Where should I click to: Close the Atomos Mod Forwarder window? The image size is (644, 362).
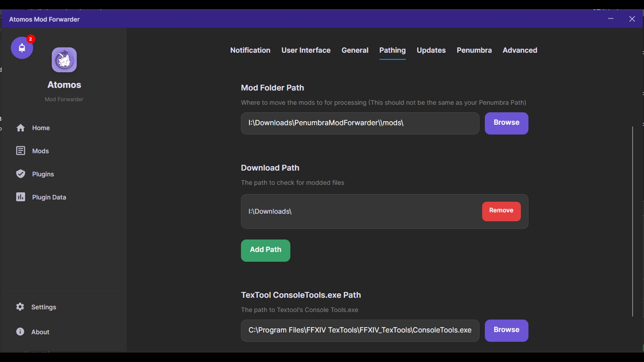point(632,19)
